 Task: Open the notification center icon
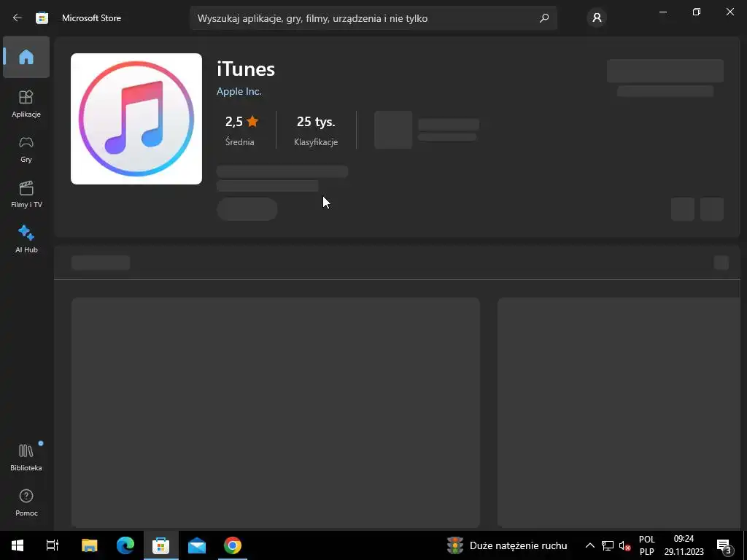tap(724, 545)
